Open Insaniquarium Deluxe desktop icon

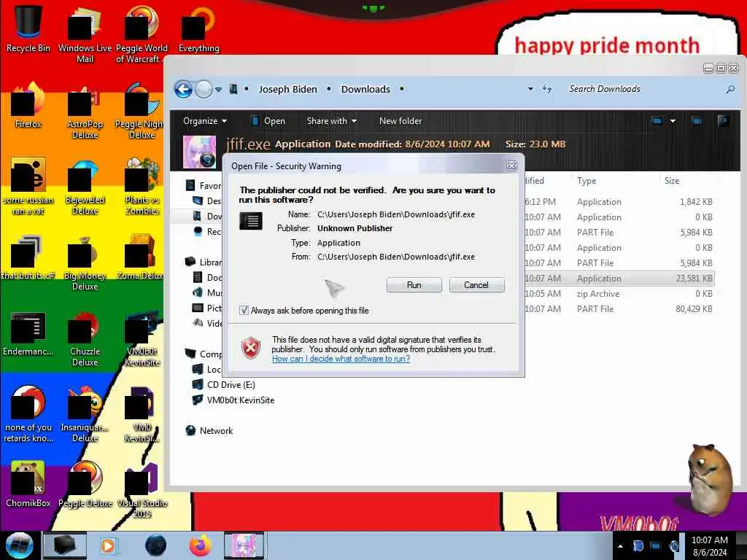pos(85,414)
